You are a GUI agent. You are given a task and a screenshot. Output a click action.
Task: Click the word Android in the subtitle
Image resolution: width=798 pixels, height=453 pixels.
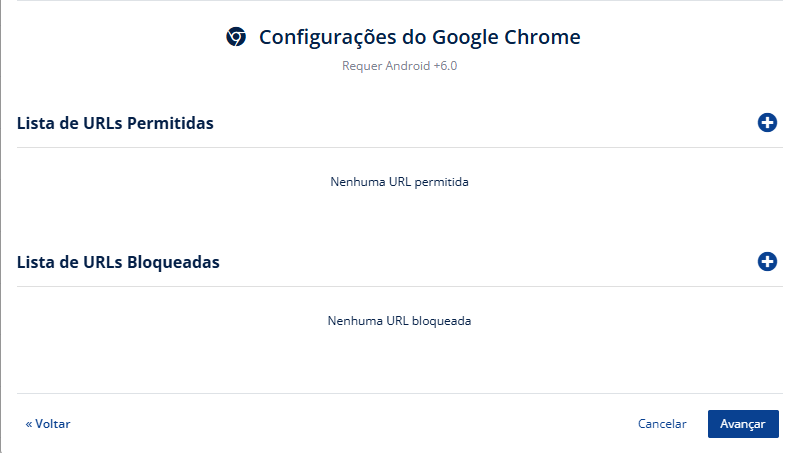[408, 66]
